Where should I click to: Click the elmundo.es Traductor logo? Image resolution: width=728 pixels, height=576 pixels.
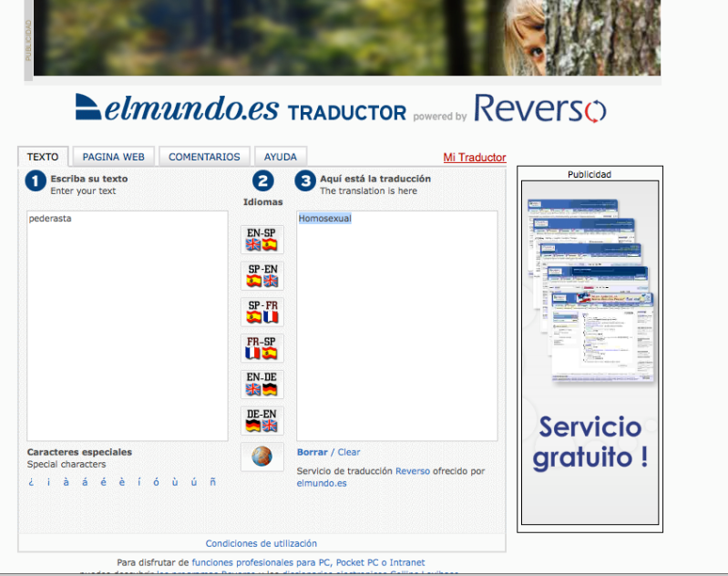241,108
